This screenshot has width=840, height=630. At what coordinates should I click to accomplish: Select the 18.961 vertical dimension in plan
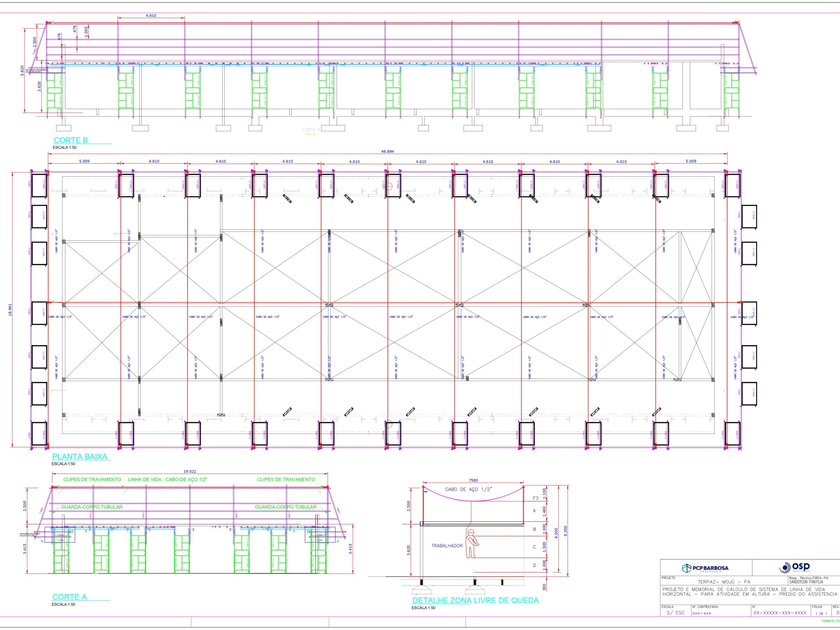tap(10, 309)
